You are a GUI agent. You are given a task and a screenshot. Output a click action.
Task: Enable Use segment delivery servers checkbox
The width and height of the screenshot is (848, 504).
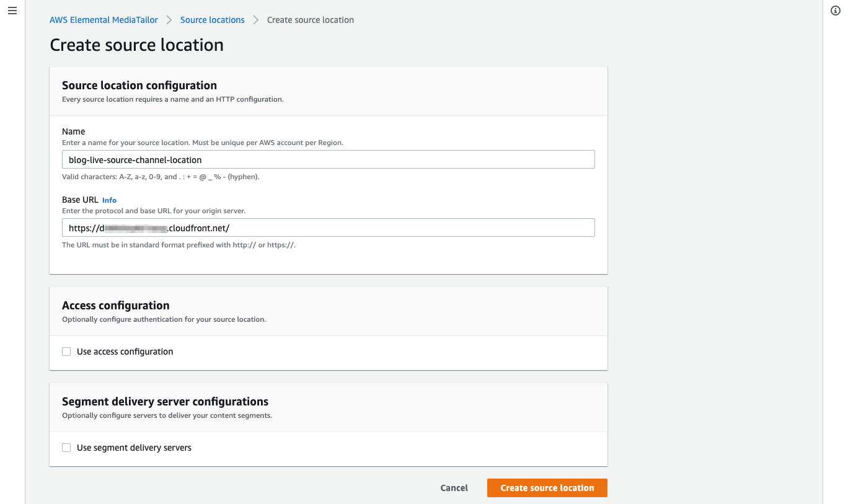tap(66, 448)
